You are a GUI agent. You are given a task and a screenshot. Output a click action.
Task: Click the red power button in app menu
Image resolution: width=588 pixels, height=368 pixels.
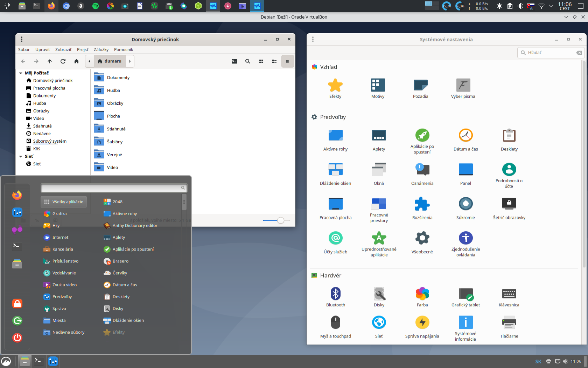(x=17, y=338)
